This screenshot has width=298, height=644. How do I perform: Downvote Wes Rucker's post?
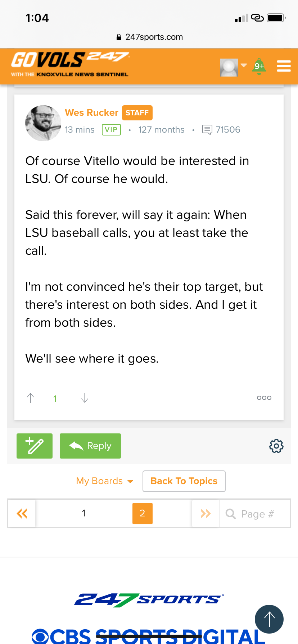(85, 398)
